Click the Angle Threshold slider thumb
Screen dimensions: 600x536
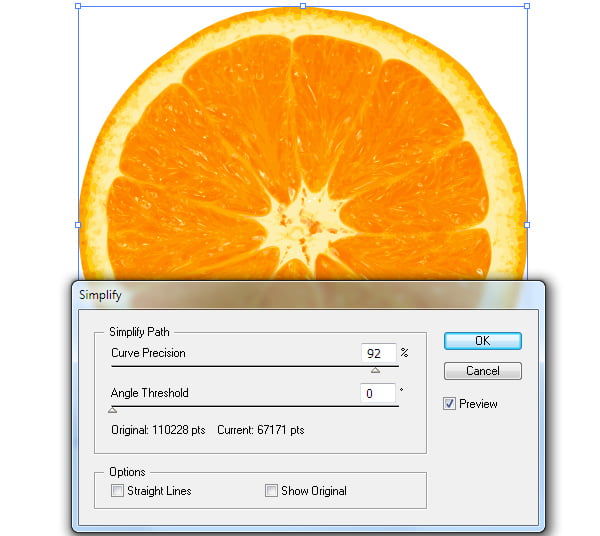click(x=112, y=410)
